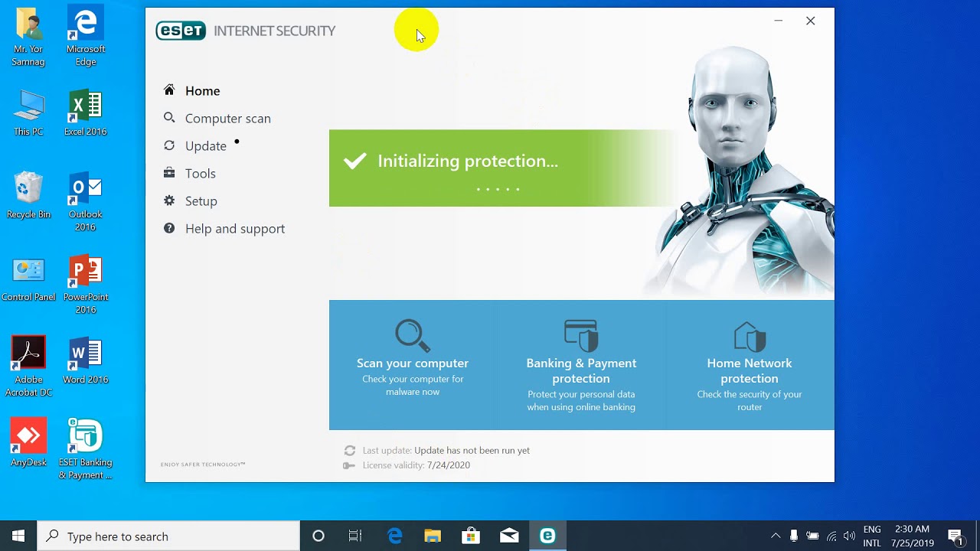Close the ESET Internet Security window
This screenshot has width=980, height=551.
coord(810,21)
